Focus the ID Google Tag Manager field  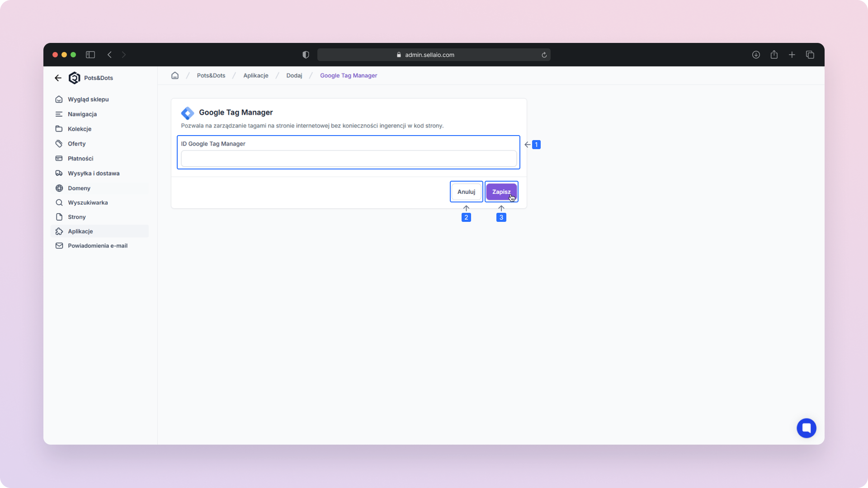click(x=349, y=159)
